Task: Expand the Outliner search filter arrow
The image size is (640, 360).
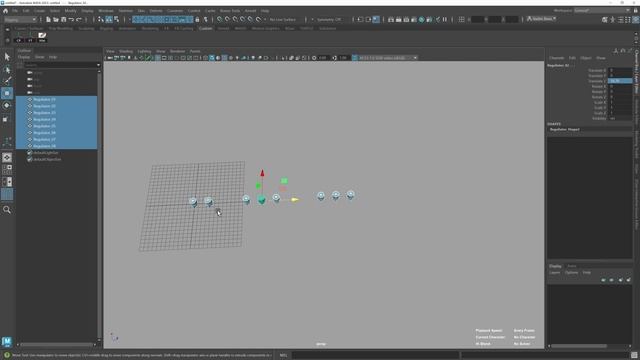Action: [x=98, y=65]
